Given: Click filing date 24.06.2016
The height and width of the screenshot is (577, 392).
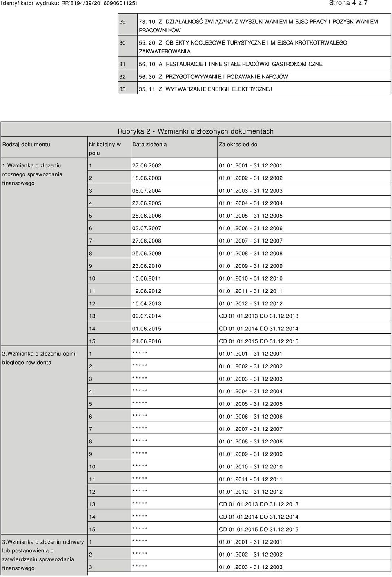Looking at the screenshot, I should [x=147, y=341].
